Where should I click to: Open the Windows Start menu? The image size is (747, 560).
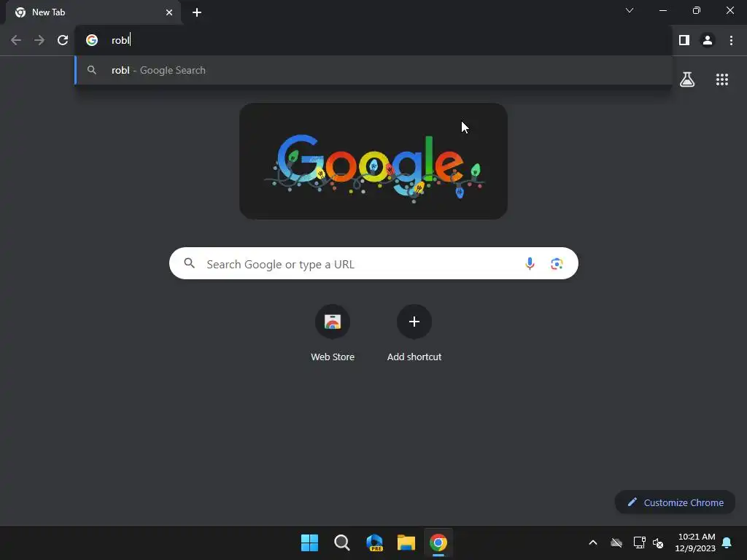point(309,542)
